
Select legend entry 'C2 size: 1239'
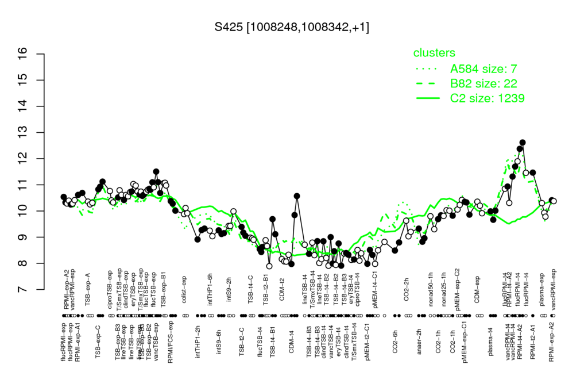point(487,98)
